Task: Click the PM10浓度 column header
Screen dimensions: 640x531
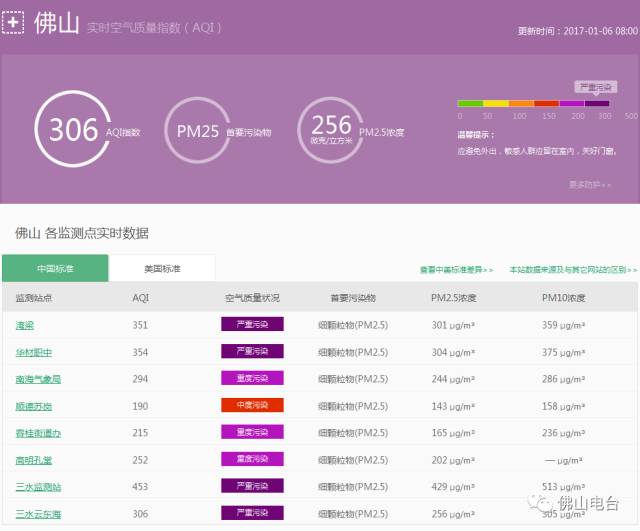Action: [x=564, y=298]
